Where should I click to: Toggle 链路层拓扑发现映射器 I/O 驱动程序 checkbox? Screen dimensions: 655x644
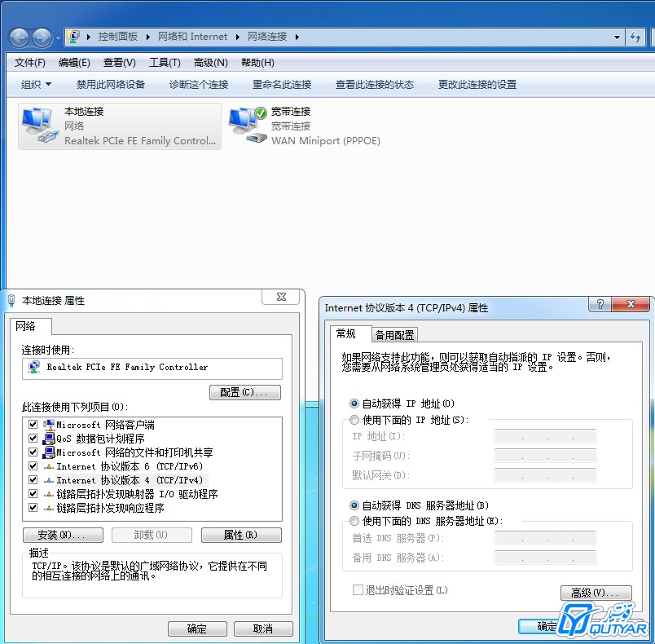[33, 493]
